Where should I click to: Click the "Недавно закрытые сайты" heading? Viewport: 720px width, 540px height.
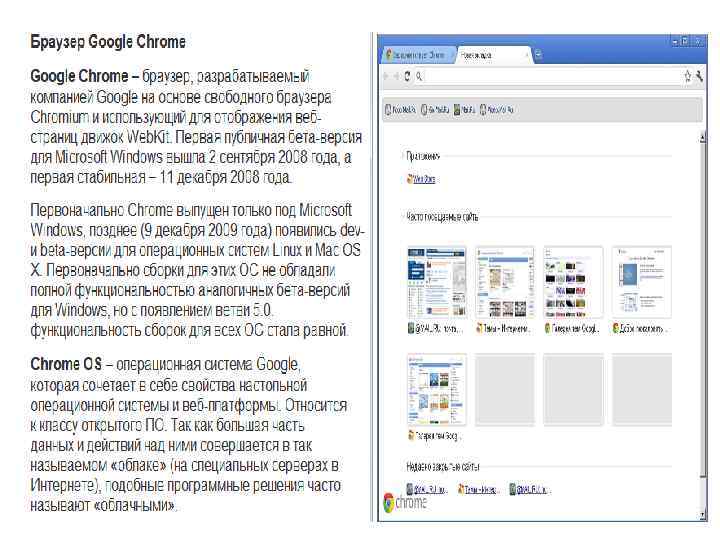[443, 467]
